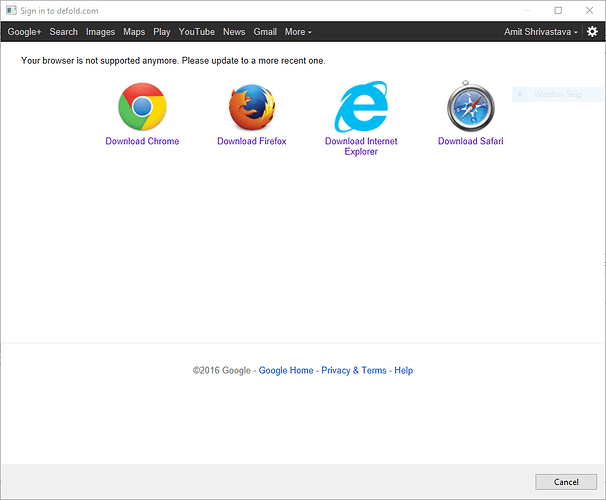Click the Internet Explorer logo icon

pyautogui.click(x=361, y=107)
